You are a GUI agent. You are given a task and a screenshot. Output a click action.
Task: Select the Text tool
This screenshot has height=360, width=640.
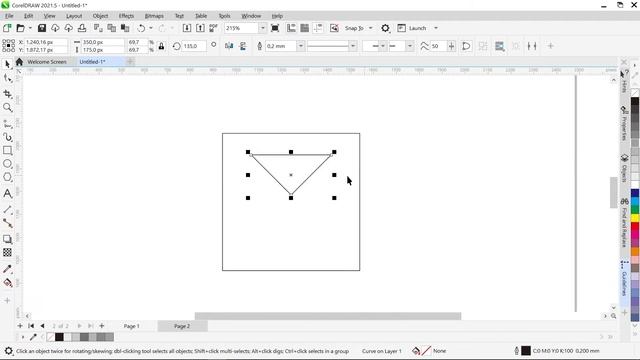[7, 193]
